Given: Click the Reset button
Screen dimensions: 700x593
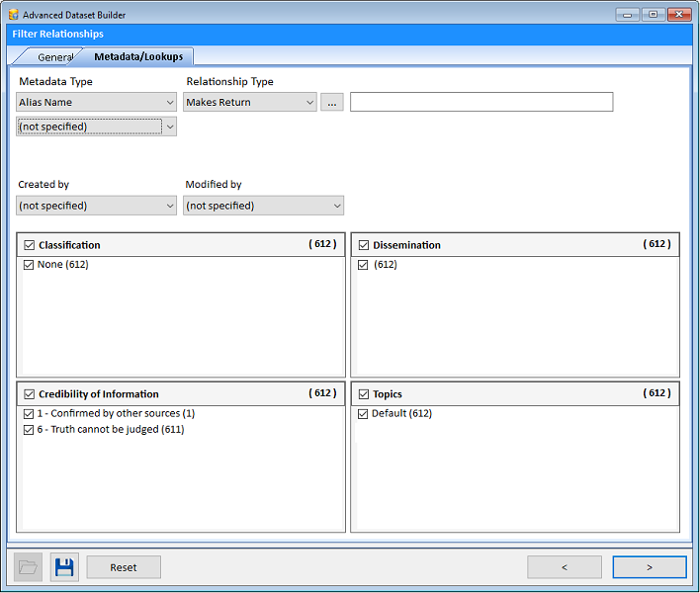Looking at the screenshot, I should pos(124,567).
